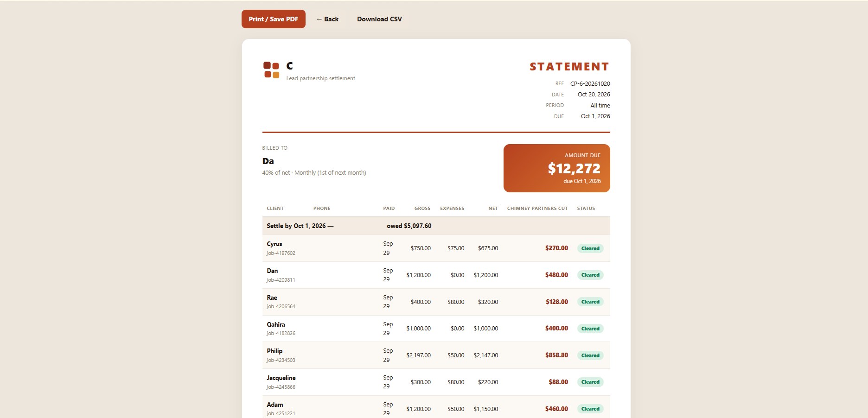Image resolution: width=868 pixels, height=418 pixels.
Task: Click the Print / Save PDF button
Action: coord(274,19)
